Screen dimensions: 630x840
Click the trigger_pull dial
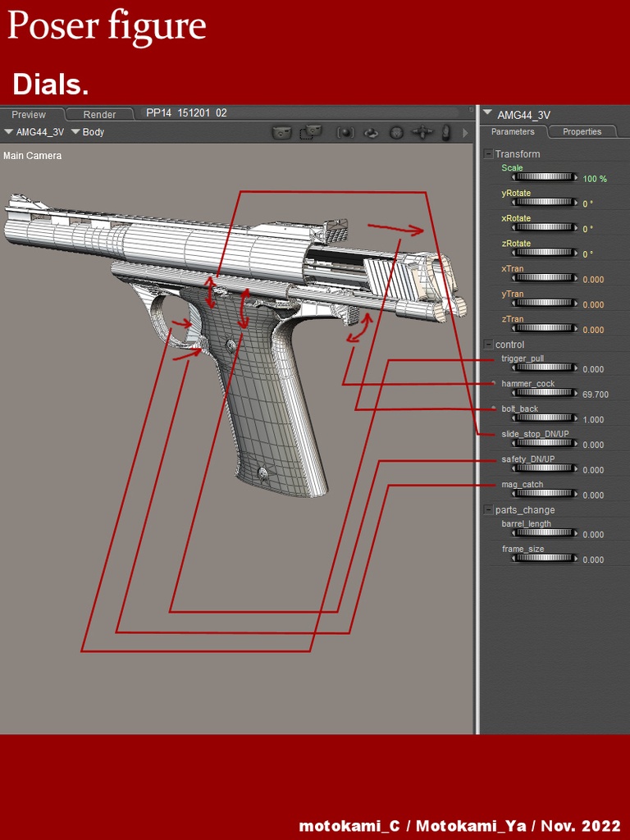(545, 368)
